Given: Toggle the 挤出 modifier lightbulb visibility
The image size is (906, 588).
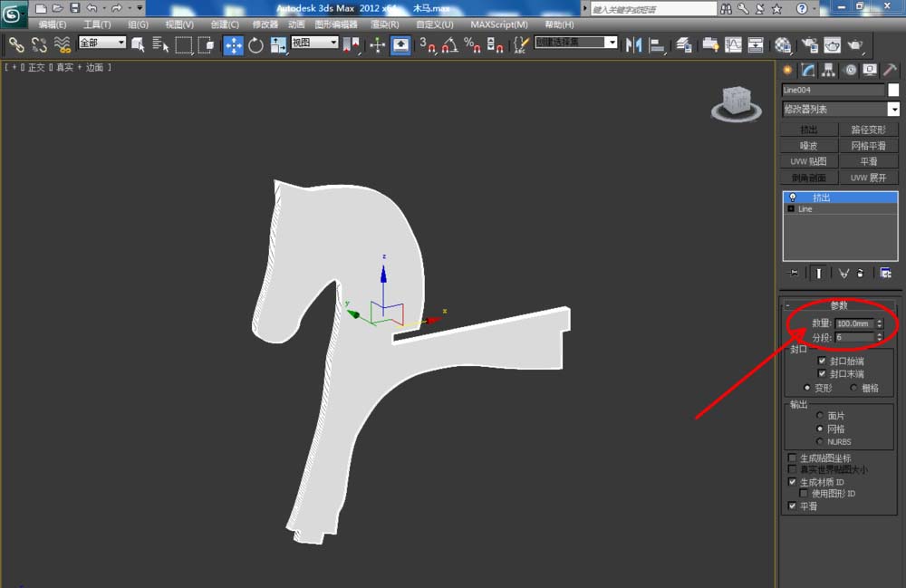Looking at the screenshot, I should 793,198.
